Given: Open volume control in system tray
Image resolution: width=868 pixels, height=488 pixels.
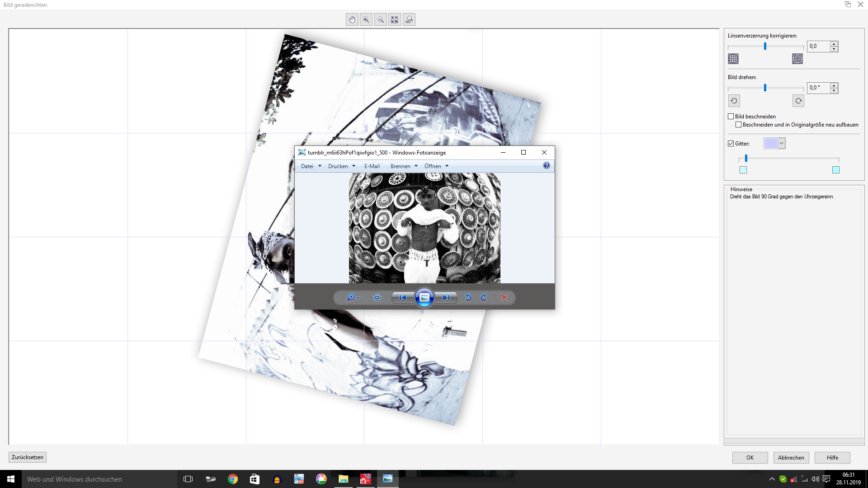Looking at the screenshot, I should click(x=816, y=479).
